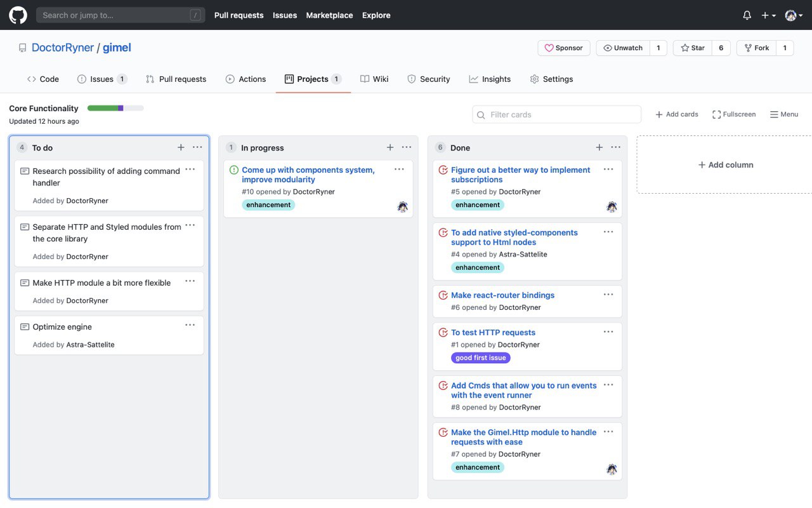Open the Code tab

43,79
